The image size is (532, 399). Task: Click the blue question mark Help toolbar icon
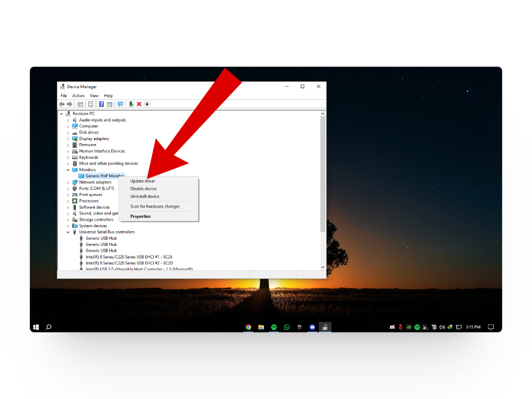(101, 104)
